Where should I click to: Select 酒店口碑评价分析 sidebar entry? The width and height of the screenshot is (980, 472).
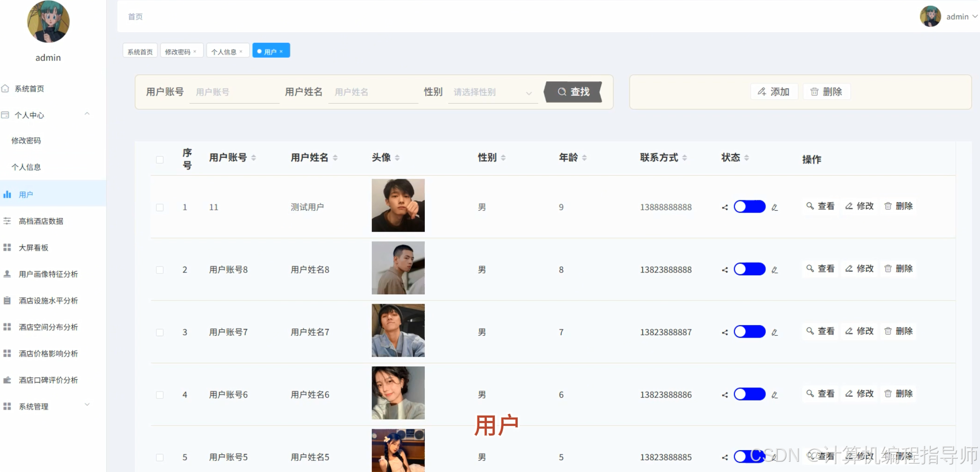click(47, 379)
